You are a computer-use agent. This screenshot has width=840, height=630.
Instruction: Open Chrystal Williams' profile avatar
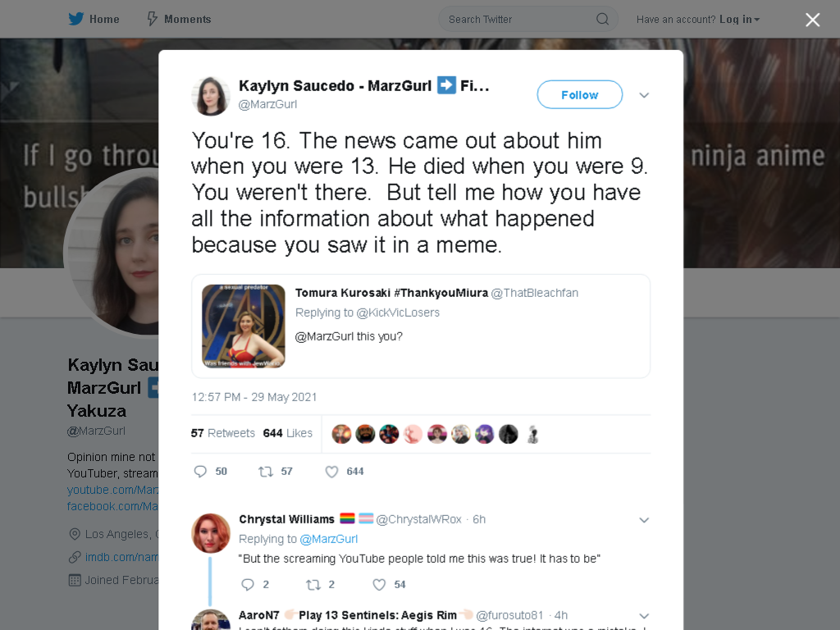(x=211, y=533)
